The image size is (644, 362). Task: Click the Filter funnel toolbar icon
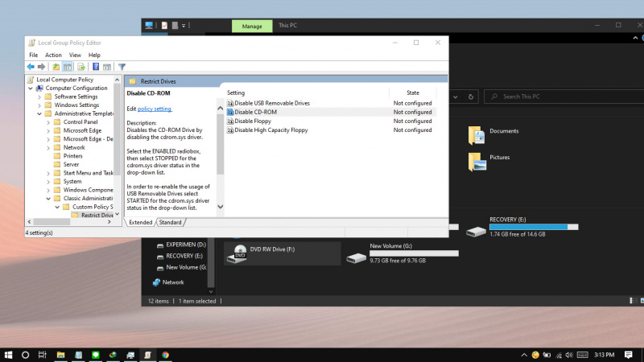(122, 67)
